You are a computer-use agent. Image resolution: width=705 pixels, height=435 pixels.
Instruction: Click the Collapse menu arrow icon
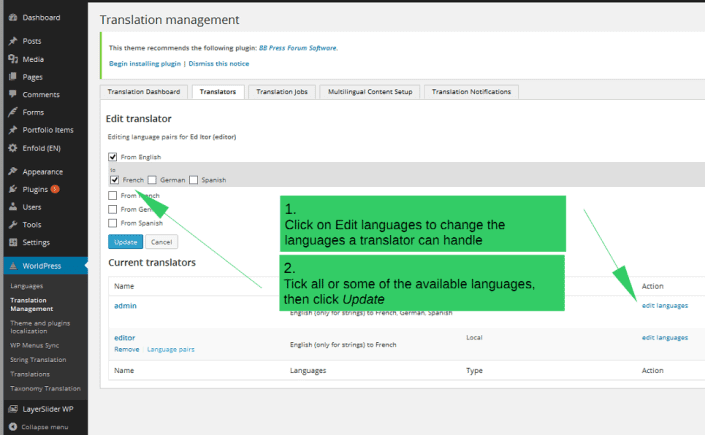pyautogui.click(x=13, y=426)
